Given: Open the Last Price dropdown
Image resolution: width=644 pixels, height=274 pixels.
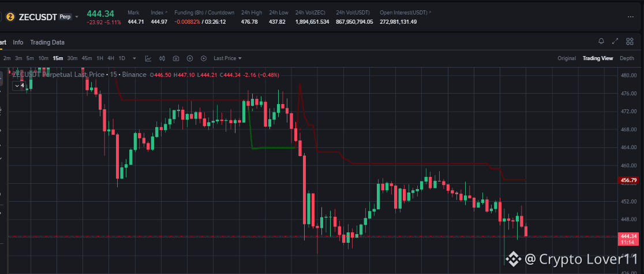Looking at the screenshot, I should [227, 58].
